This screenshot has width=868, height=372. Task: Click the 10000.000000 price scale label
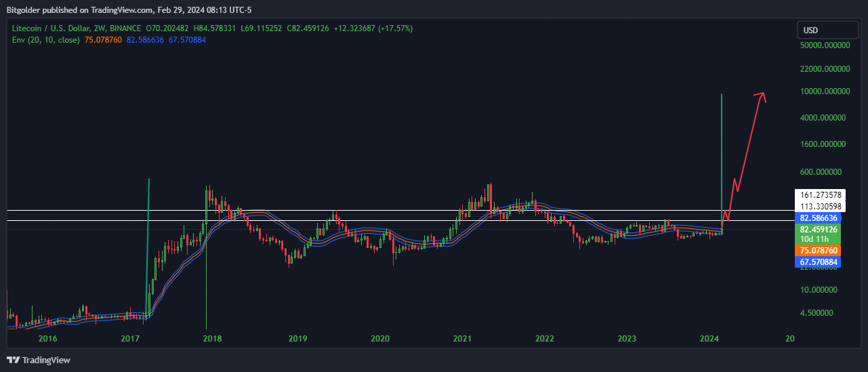tap(825, 91)
